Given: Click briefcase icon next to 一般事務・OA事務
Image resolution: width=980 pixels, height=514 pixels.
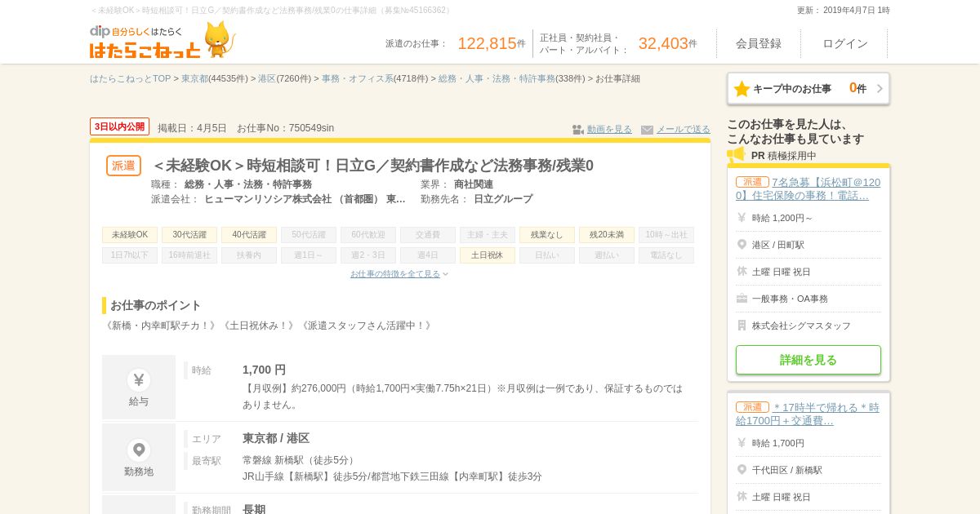Looking at the screenshot, I should (742, 299).
